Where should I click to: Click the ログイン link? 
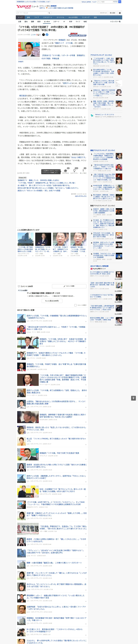click(42, 8)
